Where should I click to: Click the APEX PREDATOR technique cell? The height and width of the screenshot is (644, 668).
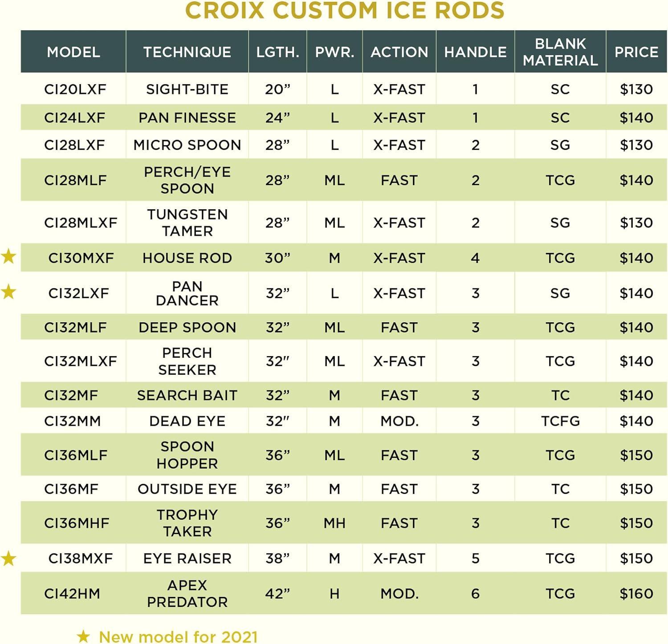pyautogui.click(x=187, y=594)
